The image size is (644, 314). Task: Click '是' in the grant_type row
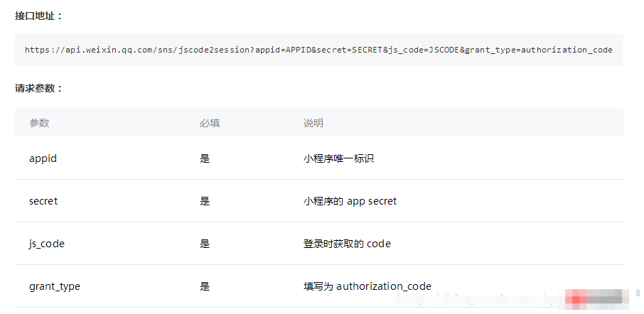(205, 286)
